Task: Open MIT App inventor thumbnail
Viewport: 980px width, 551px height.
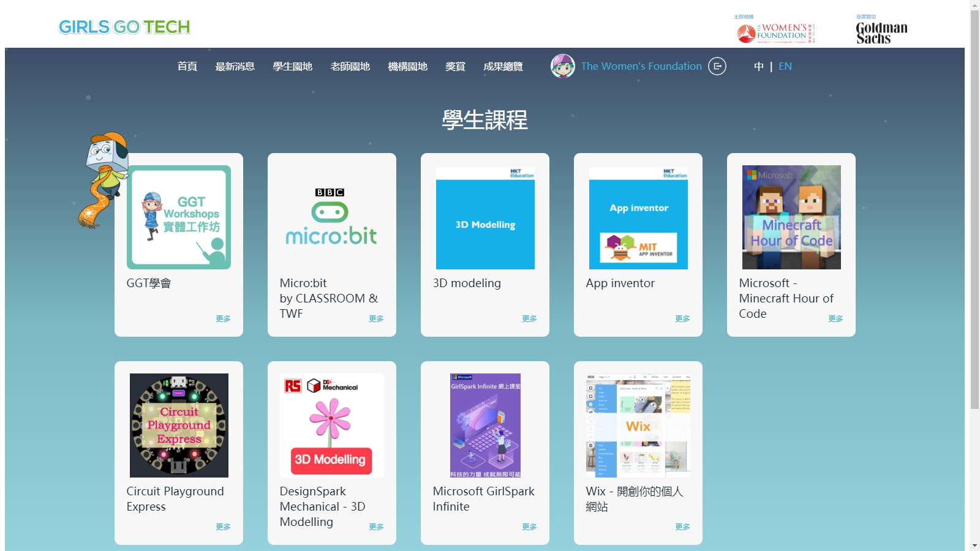Action: click(x=638, y=217)
